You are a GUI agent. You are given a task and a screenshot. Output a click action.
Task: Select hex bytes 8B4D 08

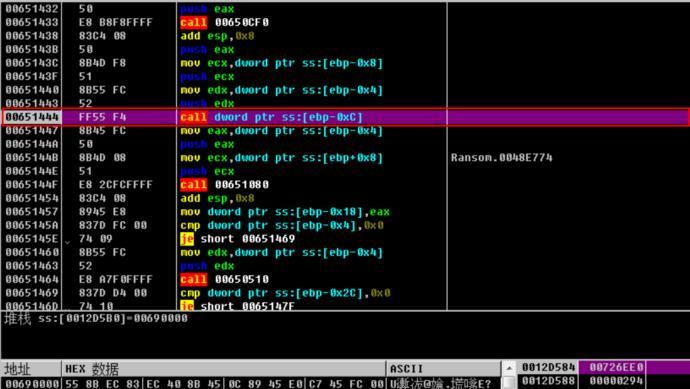[x=103, y=158]
